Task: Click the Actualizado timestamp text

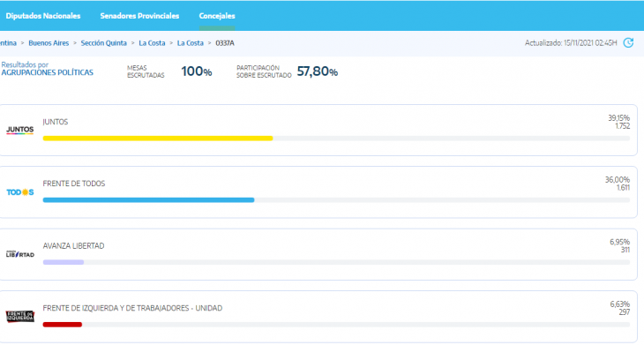Action: point(571,43)
